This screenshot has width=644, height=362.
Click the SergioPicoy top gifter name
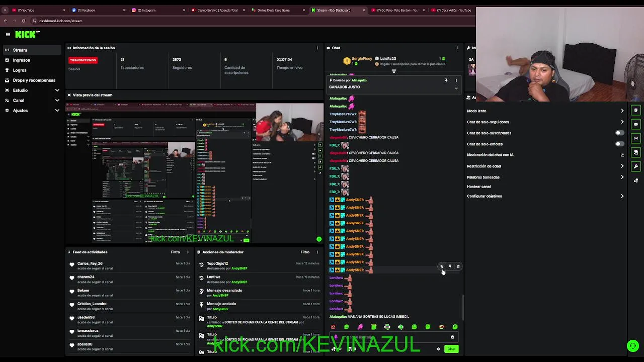[362, 58]
